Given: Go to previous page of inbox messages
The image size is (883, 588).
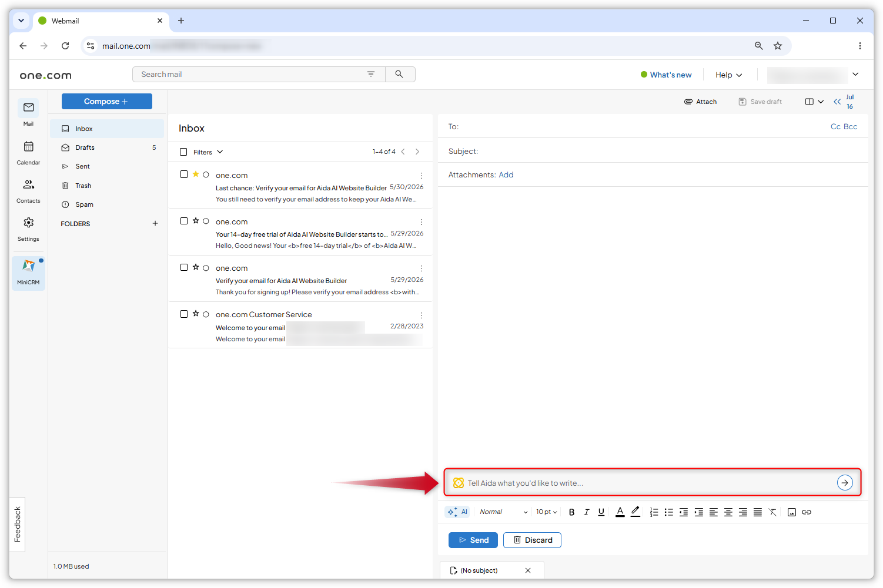Looking at the screenshot, I should [403, 152].
